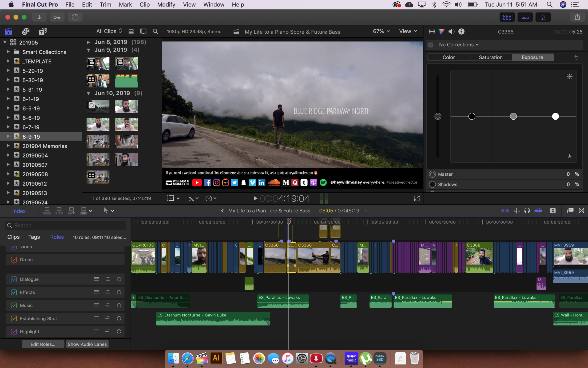Viewport: 588px width, 368px height.
Task: Click the exposure Shadows black puck
Action: [x=472, y=116]
